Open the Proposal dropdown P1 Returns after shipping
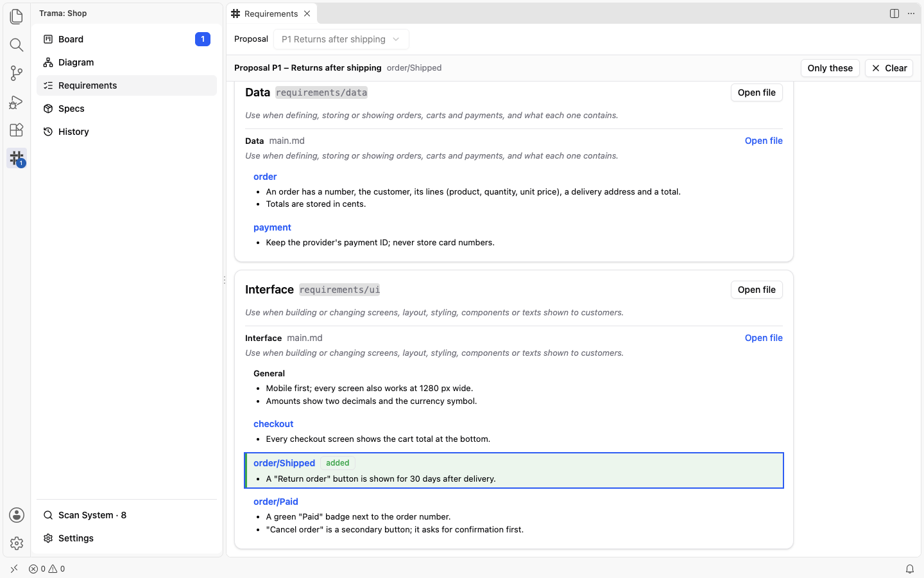The image size is (924, 578). [341, 39]
